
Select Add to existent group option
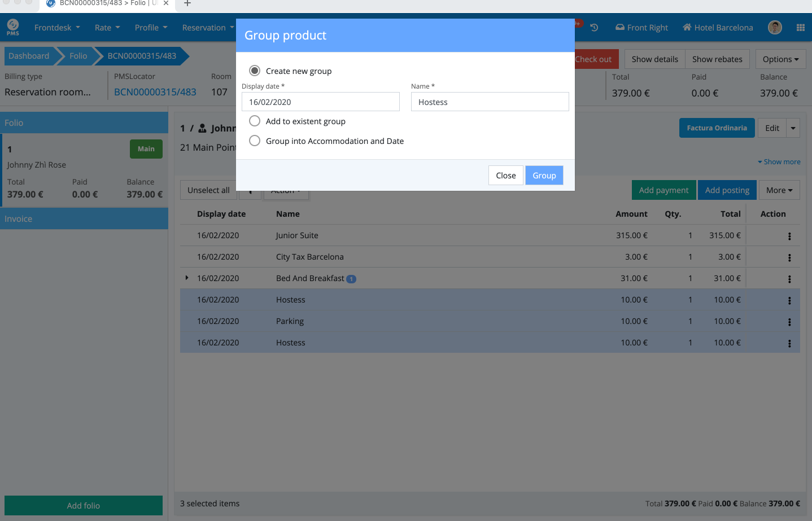coord(255,121)
